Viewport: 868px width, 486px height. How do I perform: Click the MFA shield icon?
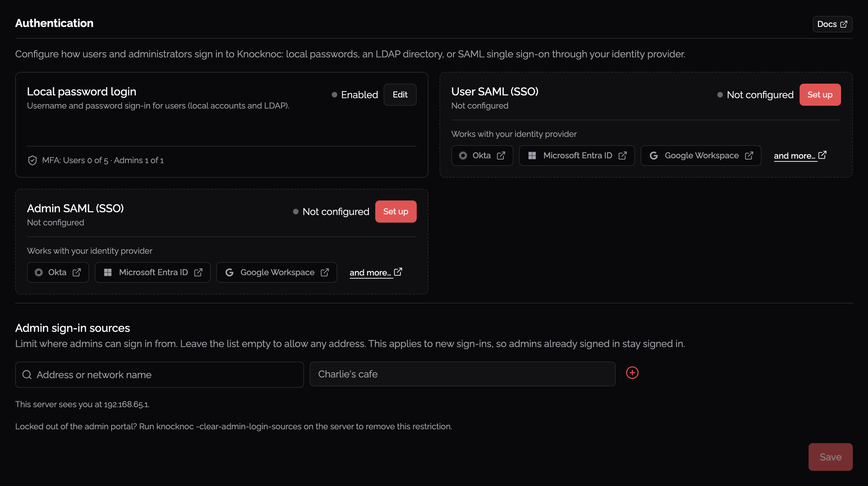(32, 160)
